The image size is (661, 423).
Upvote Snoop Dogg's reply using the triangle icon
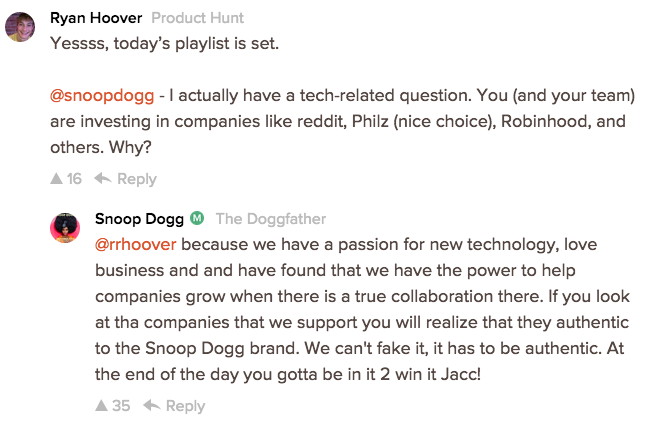(101, 406)
